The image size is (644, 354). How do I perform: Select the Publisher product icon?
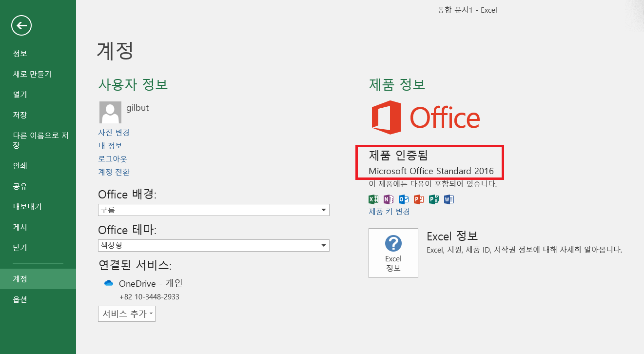(434, 199)
